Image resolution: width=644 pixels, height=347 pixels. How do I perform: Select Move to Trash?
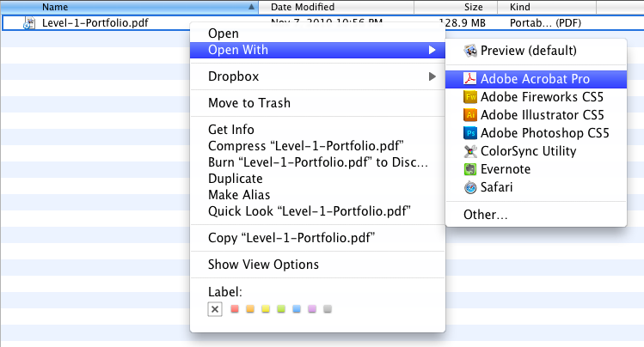249,103
